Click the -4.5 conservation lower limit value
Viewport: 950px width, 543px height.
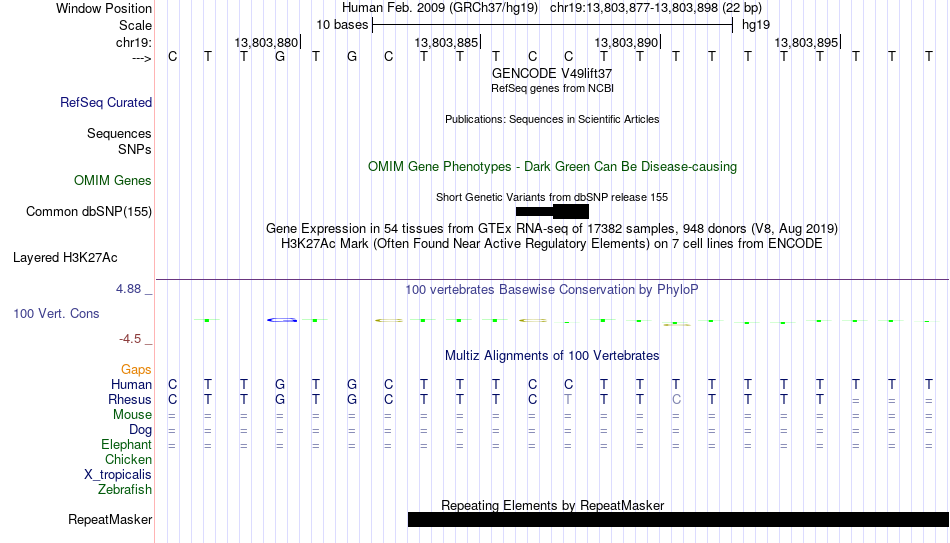[130, 339]
